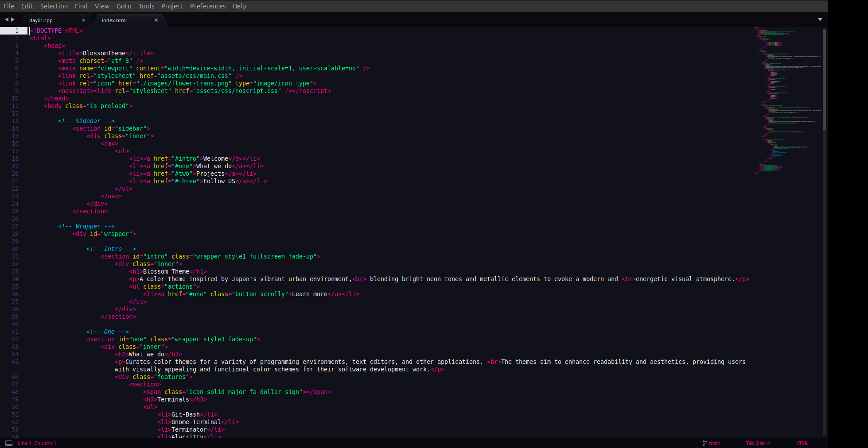Click the BlossomTheme title text

click(104, 53)
